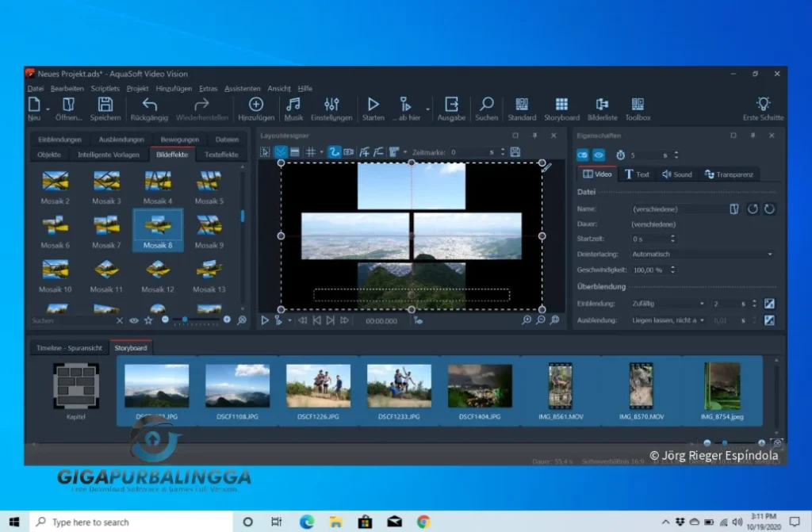Toggle the curve mode button in Layoutdesigner
This screenshot has width=812, height=532.
pyautogui.click(x=334, y=152)
